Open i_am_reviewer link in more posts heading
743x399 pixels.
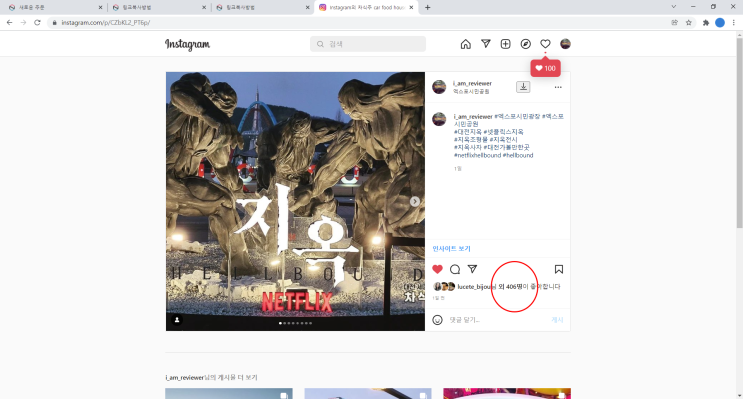tap(184, 378)
